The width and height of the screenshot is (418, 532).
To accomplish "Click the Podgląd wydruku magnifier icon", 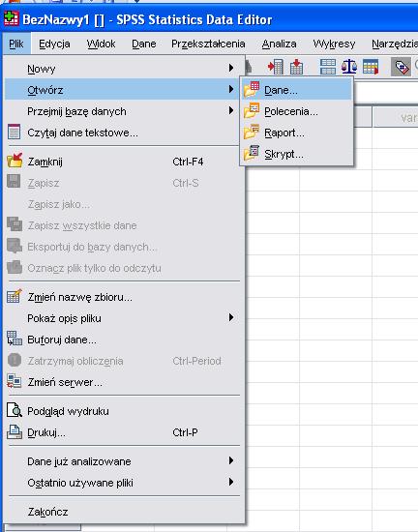I will coord(15,410).
